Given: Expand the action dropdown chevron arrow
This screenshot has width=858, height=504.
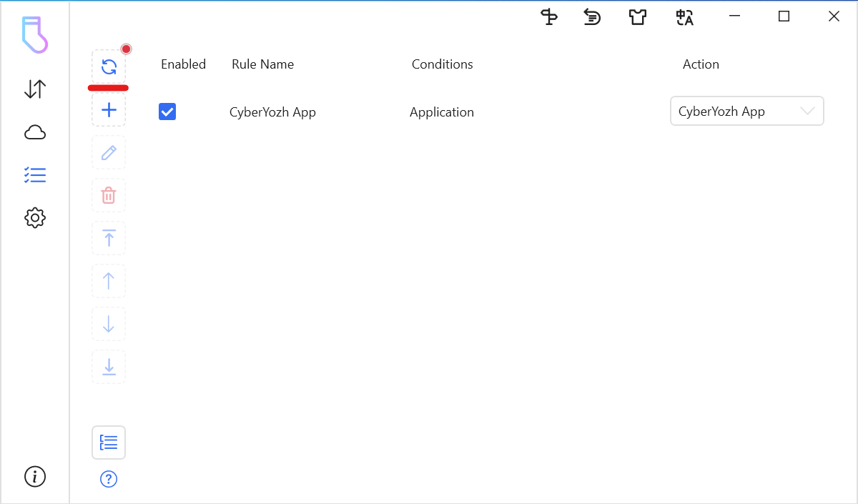Looking at the screenshot, I should (807, 112).
